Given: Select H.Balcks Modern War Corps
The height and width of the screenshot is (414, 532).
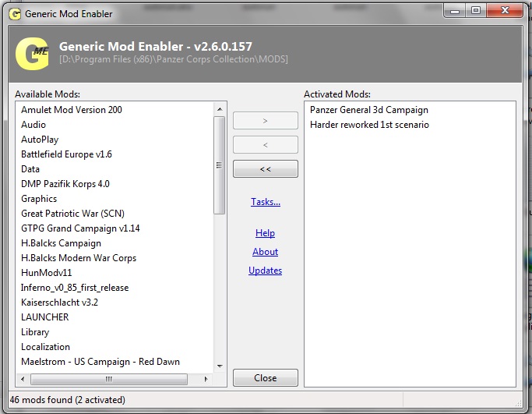Looking at the screenshot, I should click(x=79, y=258).
